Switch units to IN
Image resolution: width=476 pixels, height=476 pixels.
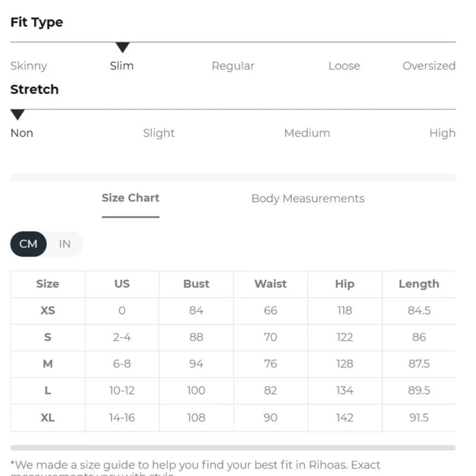[x=65, y=244]
